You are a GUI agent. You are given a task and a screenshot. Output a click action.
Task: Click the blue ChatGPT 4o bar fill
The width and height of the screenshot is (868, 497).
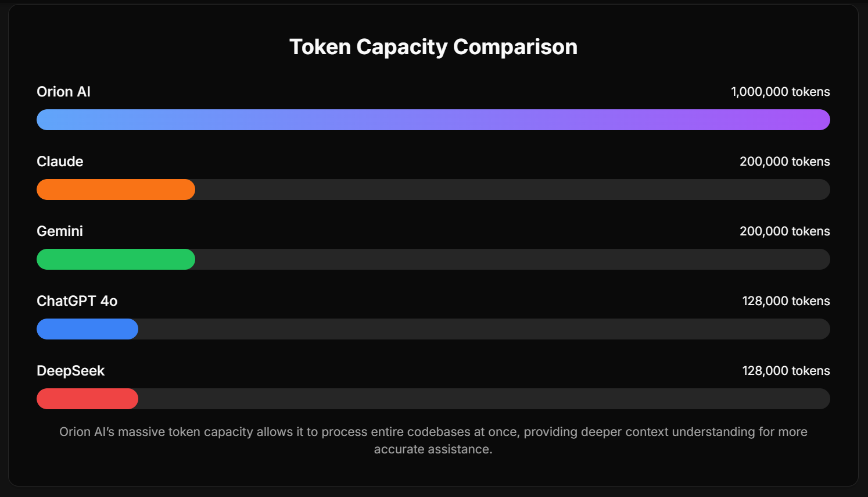click(87, 329)
